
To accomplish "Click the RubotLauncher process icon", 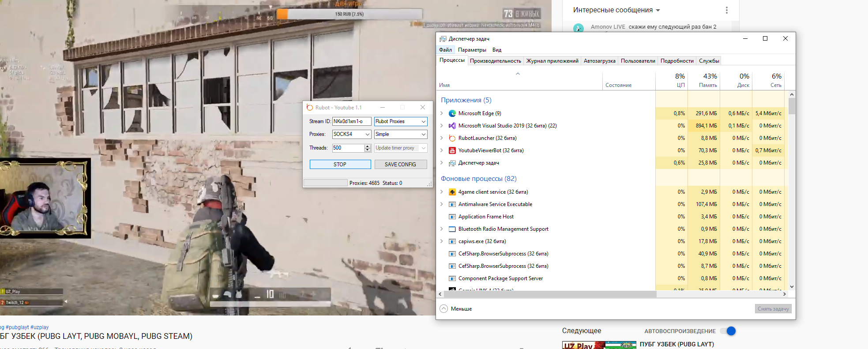I will (x=452, y=138).
